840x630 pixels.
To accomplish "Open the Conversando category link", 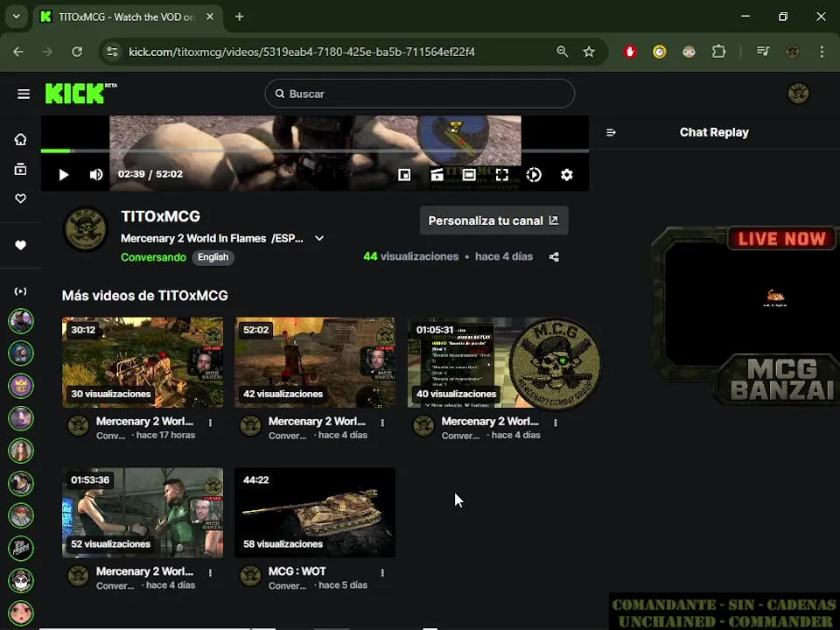I will click(x=153, y=257).
